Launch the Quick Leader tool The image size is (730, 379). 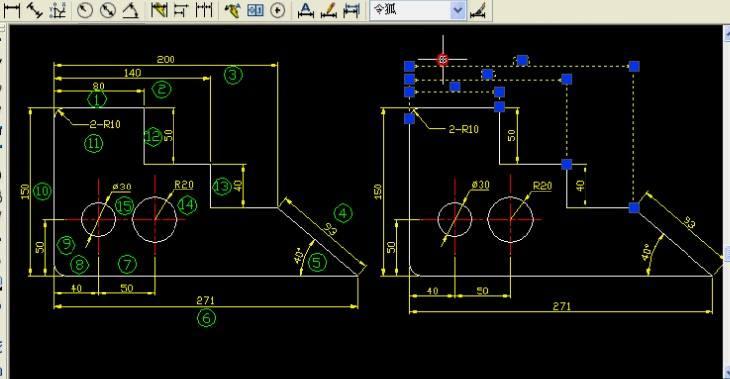tap(232, 10)
